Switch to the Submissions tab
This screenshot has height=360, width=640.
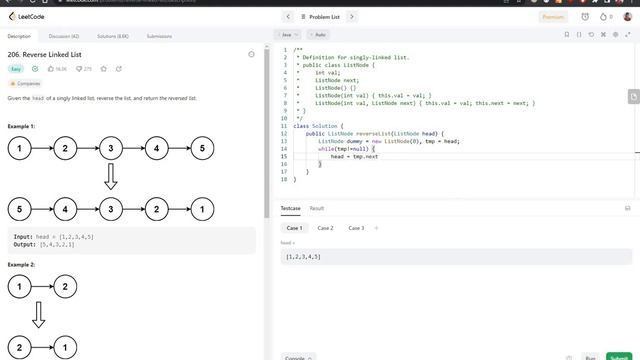159,36
